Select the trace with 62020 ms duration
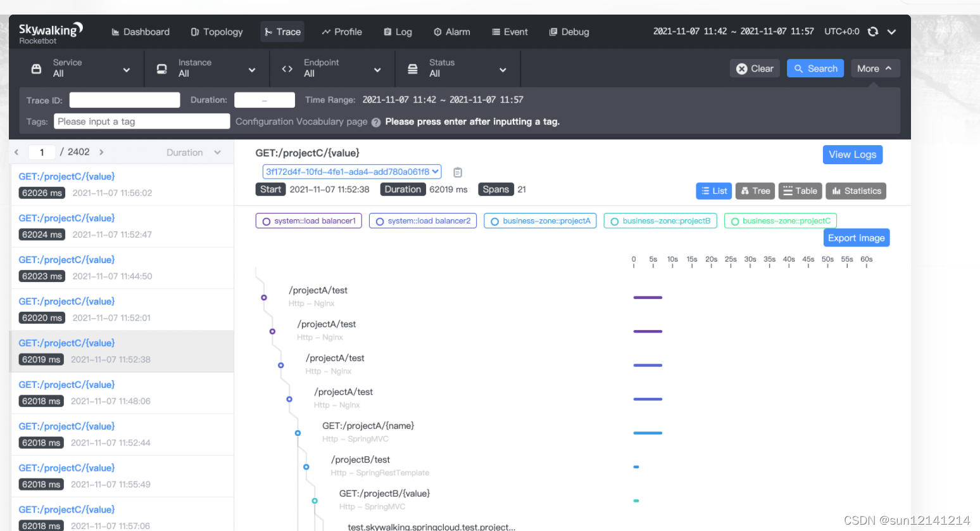This screenshot has width=980, height=531. pos(122,310)
